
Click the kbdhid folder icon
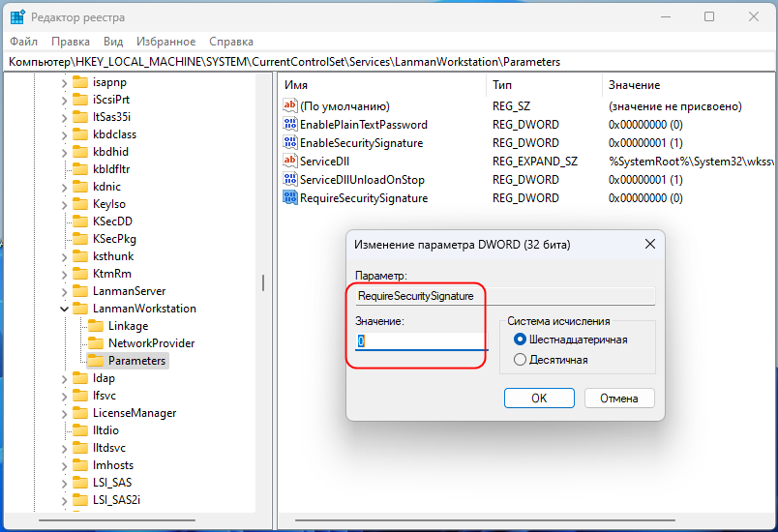coord(80,152)
